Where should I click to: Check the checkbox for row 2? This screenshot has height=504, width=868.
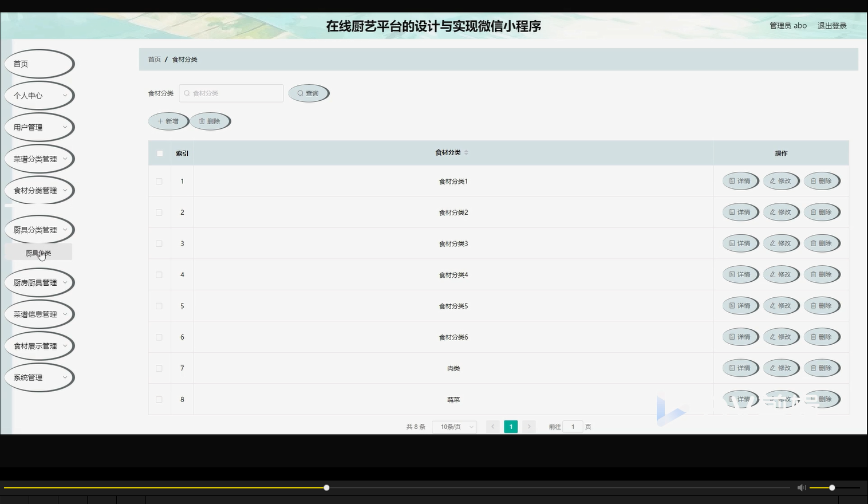[159, 212]
